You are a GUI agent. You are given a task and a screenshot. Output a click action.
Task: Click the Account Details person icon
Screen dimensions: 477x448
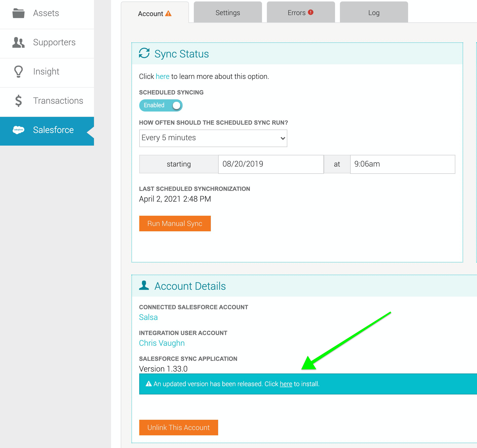pos(144,285)
